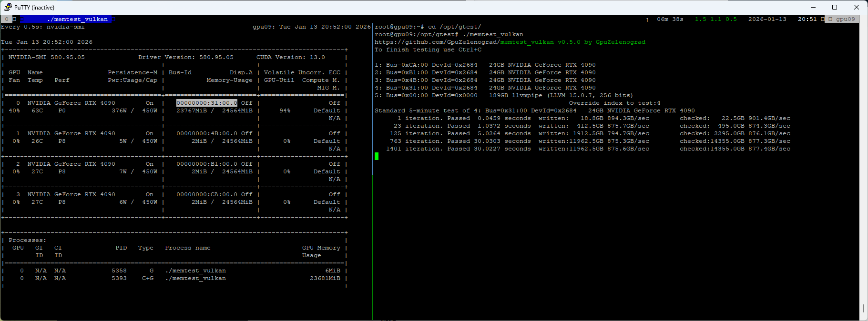This screenshot has width=868, height=321.
Task: Click the PuTTY (inactive) title bar text
Action: [x=34, y=7]
